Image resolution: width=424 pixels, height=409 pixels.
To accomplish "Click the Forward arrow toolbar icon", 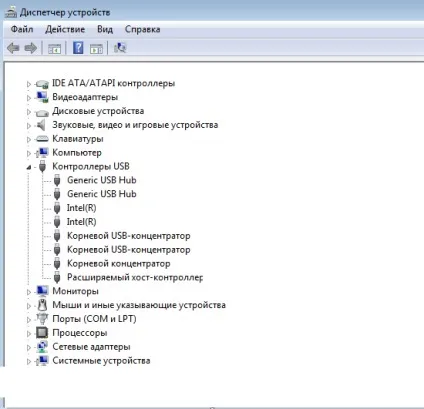I will click(x=31, y=48).
